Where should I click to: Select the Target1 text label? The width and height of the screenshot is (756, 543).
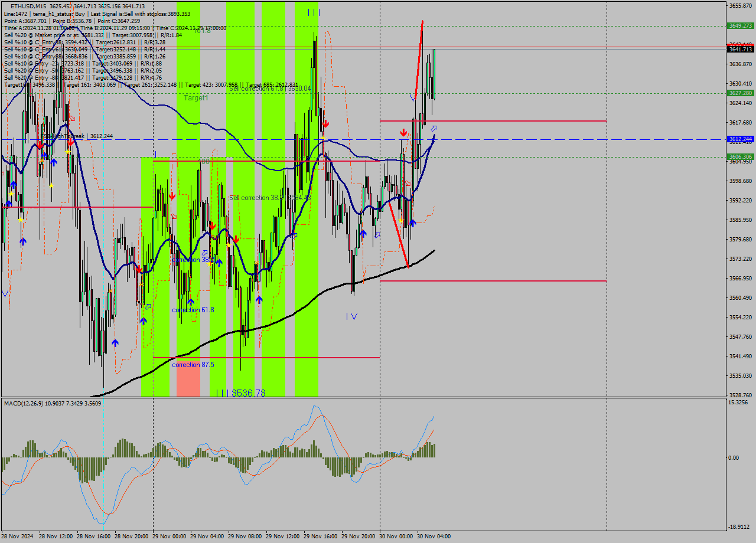click(195, 98)
